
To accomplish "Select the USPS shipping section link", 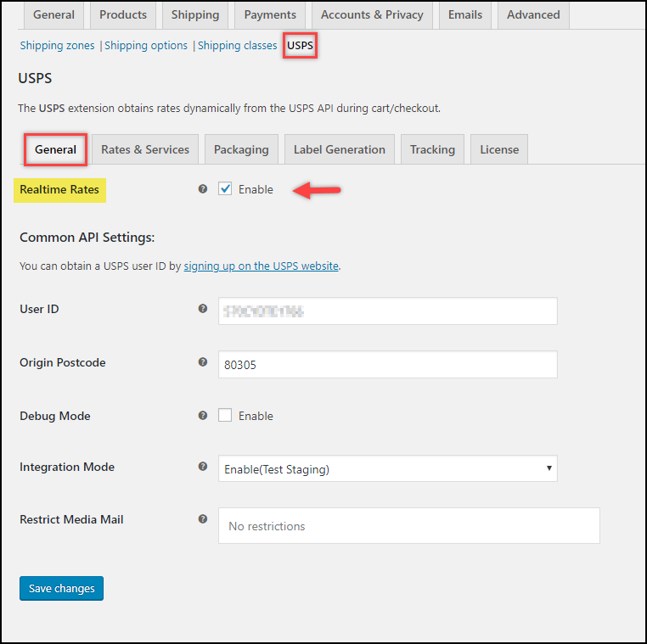I will [x=300, y=45].
